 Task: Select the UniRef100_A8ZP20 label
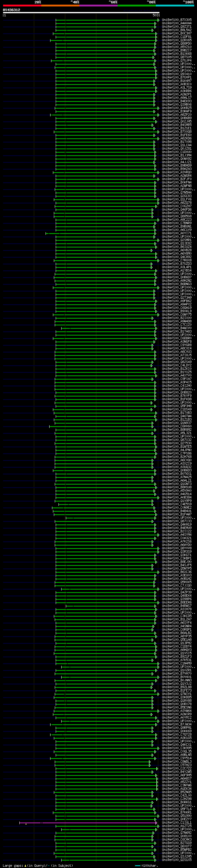point(176,115)
